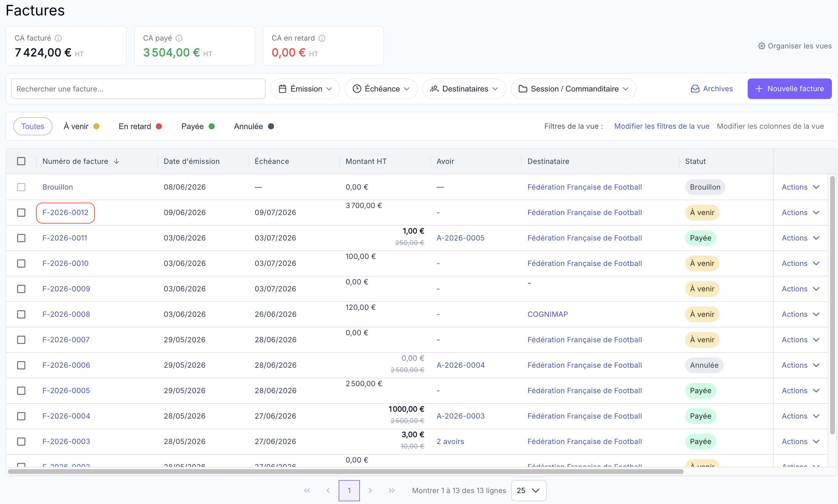Viewport: 838px width, 504px height.
Task: Open the 2 avoirs link for F-2026-0003
Action: point(450,442)
